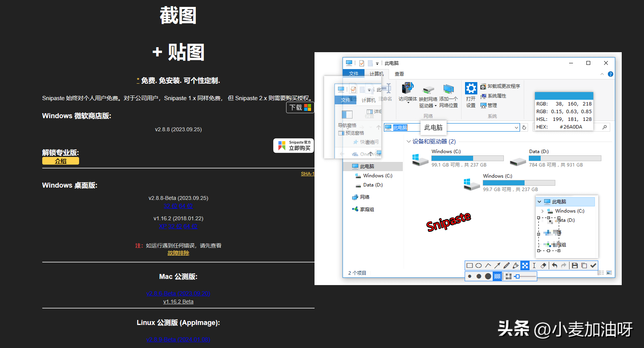
Task: Collapse the 设备和驱动器 group
Action: [x=409, y=142]
